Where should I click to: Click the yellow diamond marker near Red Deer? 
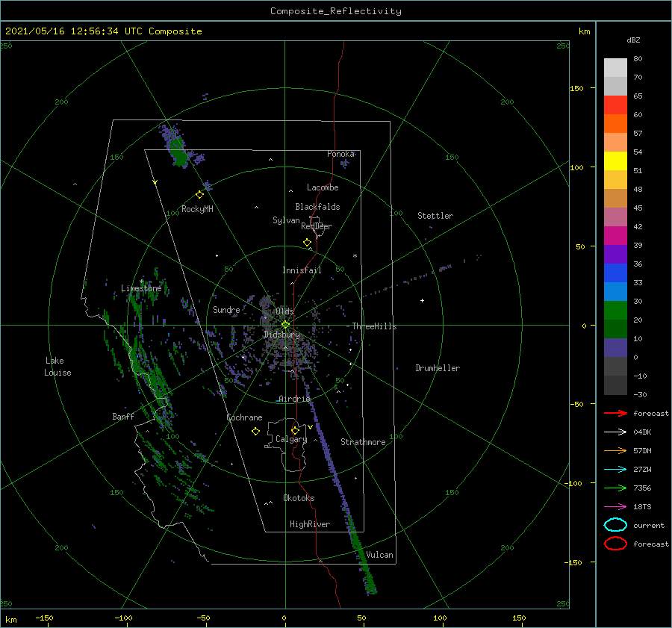coord(308,243)
